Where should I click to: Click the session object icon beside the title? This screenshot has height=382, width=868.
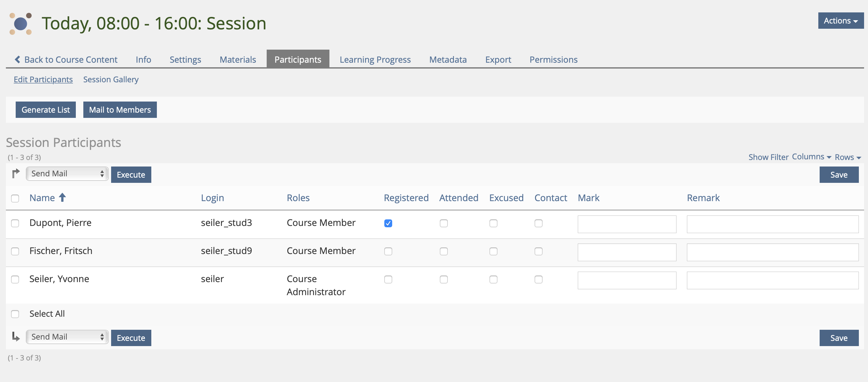pyautogui.click(x=21, y=24)
